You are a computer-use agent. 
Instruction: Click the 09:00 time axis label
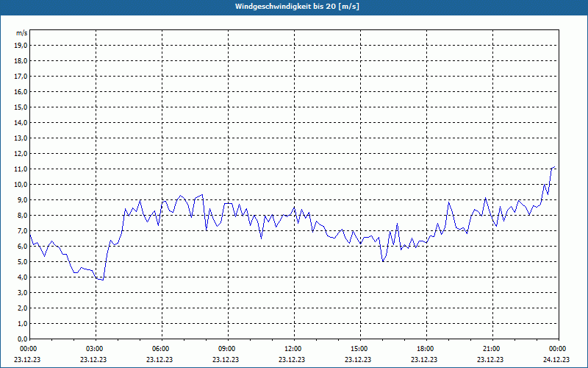tap(227, 349)
